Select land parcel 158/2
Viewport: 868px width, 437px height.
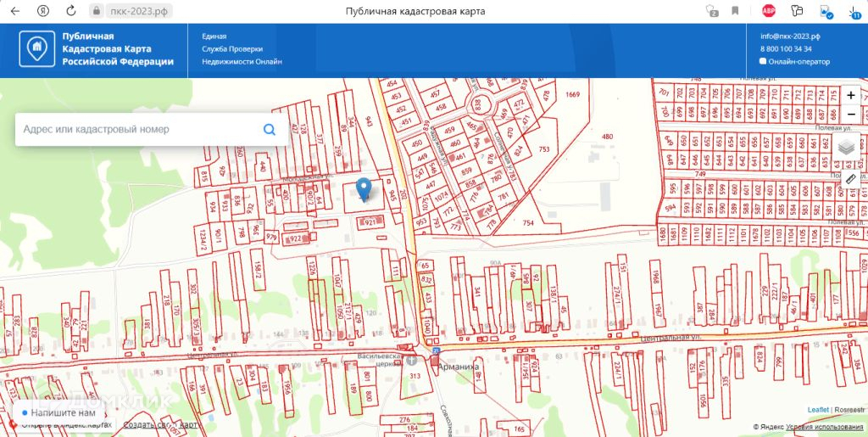[x=258, y=270]
